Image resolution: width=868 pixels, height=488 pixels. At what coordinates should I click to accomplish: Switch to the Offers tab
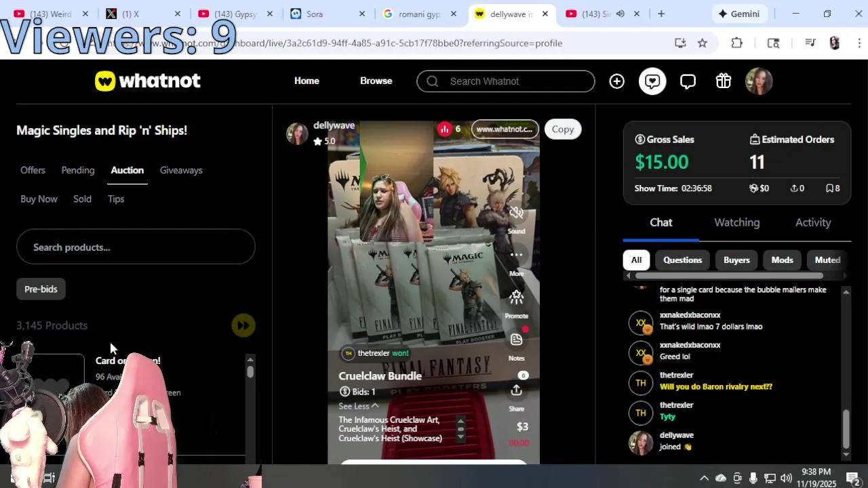[x=33, y=170]
